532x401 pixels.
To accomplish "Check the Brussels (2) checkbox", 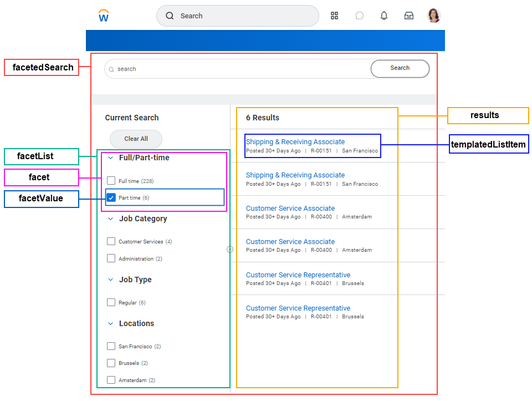I will pyautogui.click(x=111, y=363).
